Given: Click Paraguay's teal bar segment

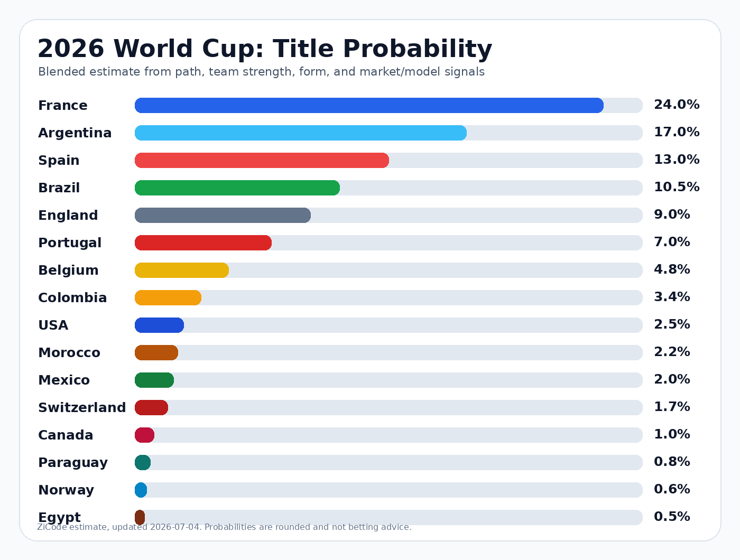Looking at the screenshot, I should point(143,462).
